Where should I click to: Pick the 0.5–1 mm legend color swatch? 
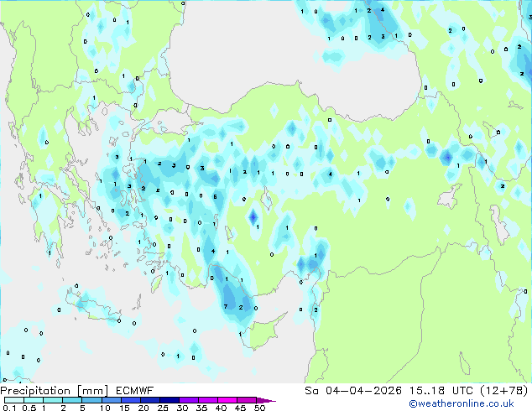(x=34, y=400)
